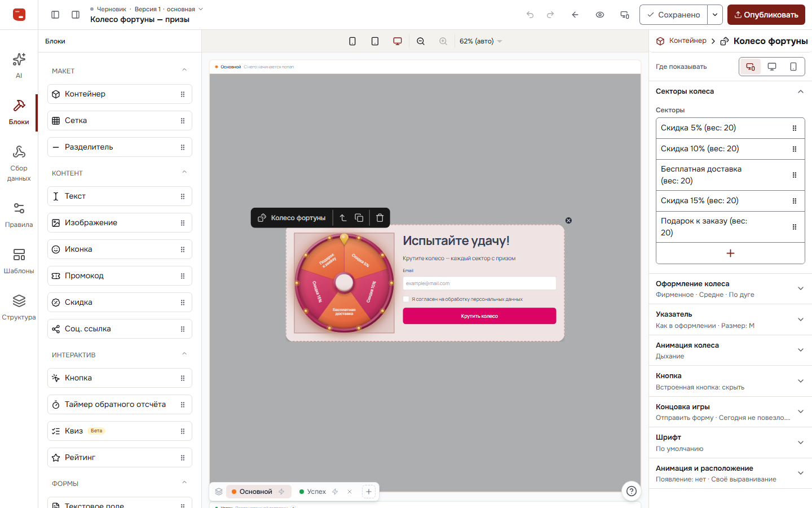The width and height of the screenshot is (812, 508).
Task: Add a new sector with plus button
Action: point(730,253)
